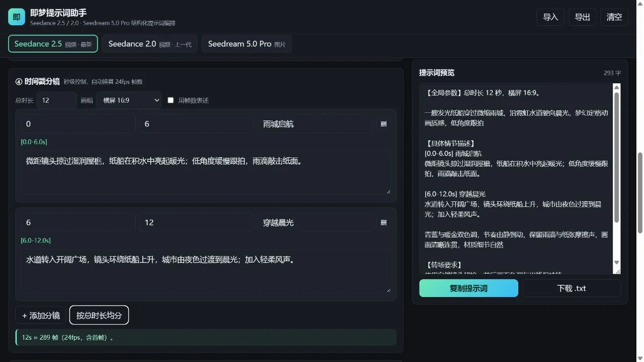Click the first shot end time field 6
This screenshot has height=362, width=644.
point(196,124)
